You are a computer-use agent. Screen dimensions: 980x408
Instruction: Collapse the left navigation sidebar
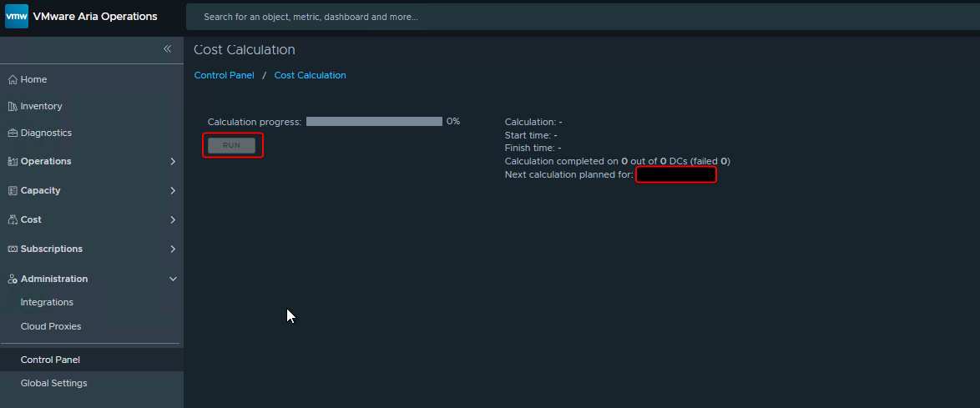point(167,49)
